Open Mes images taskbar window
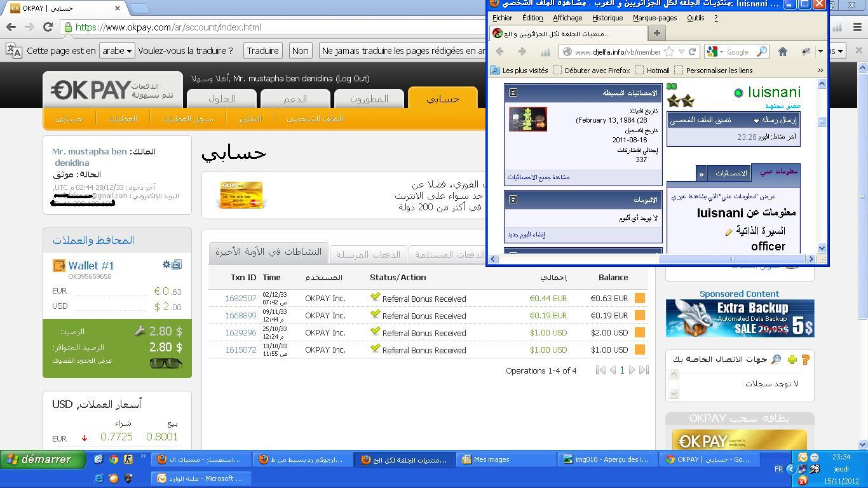 click(506, 459)
